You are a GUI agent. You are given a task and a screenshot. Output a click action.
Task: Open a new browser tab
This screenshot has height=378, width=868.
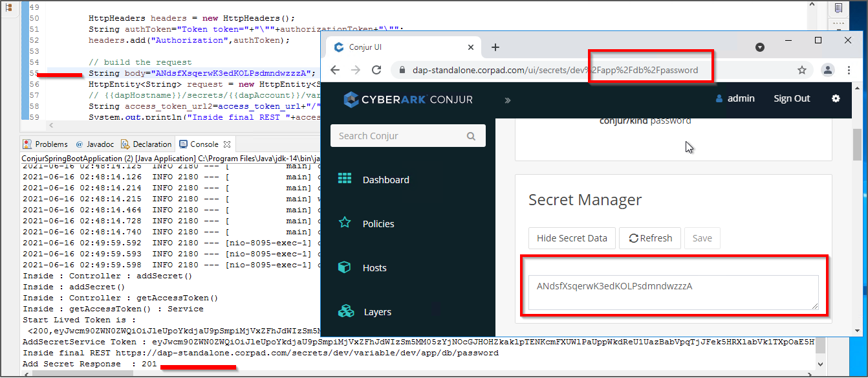pos(495,47)
